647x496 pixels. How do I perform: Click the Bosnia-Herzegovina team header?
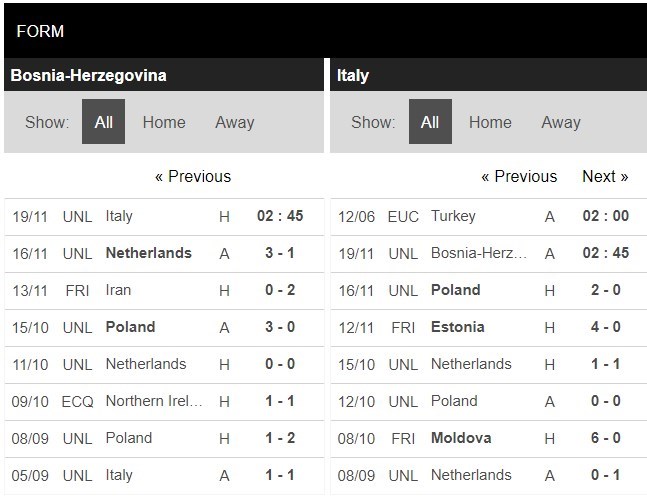coord(88,75)
